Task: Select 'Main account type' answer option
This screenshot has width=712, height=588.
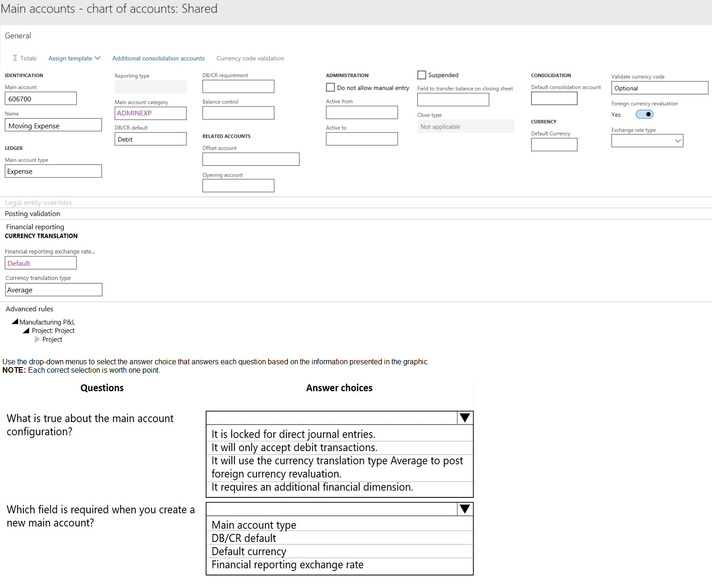Action: 254,525
